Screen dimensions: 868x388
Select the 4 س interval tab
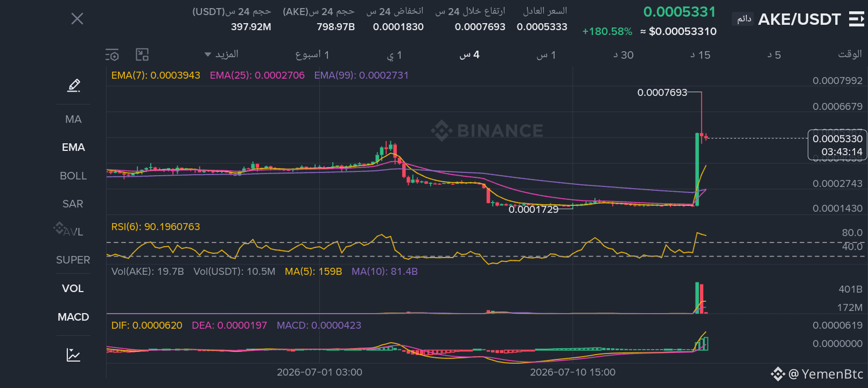[x=470, y=54]
